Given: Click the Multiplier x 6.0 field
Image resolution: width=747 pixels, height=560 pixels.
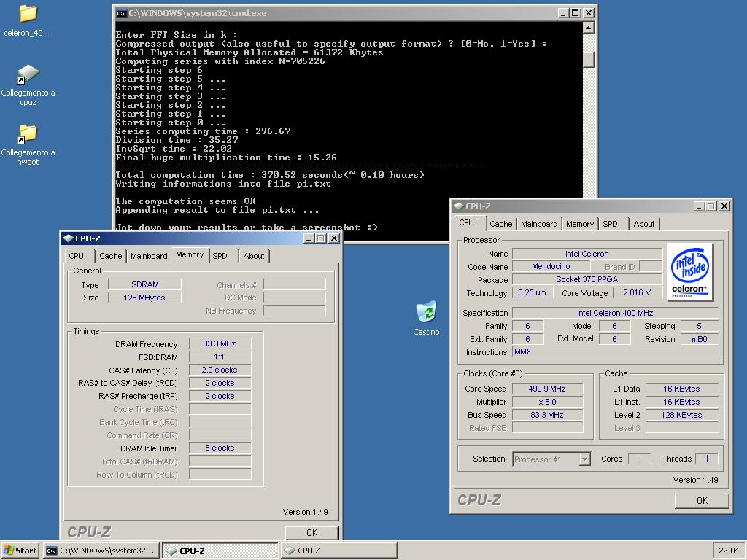Looking at the screenshot, I should tap(547, 402).
